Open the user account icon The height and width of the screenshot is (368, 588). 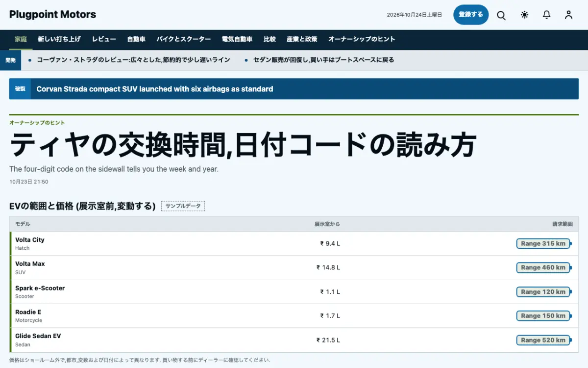568,15
